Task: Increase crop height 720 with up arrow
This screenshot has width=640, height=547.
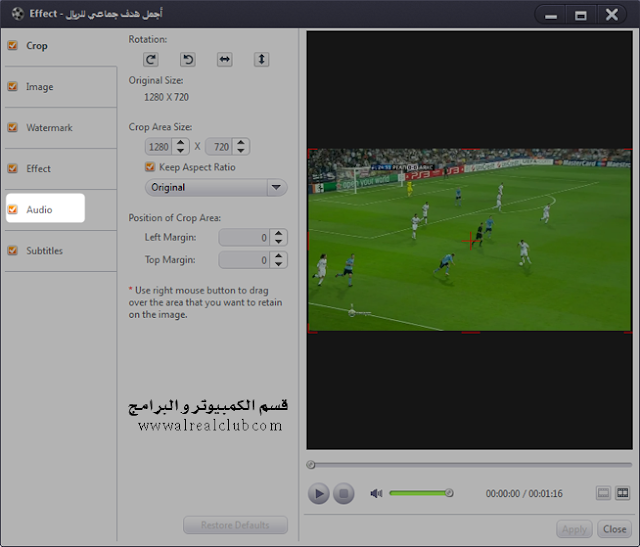Action: [241, 142]
